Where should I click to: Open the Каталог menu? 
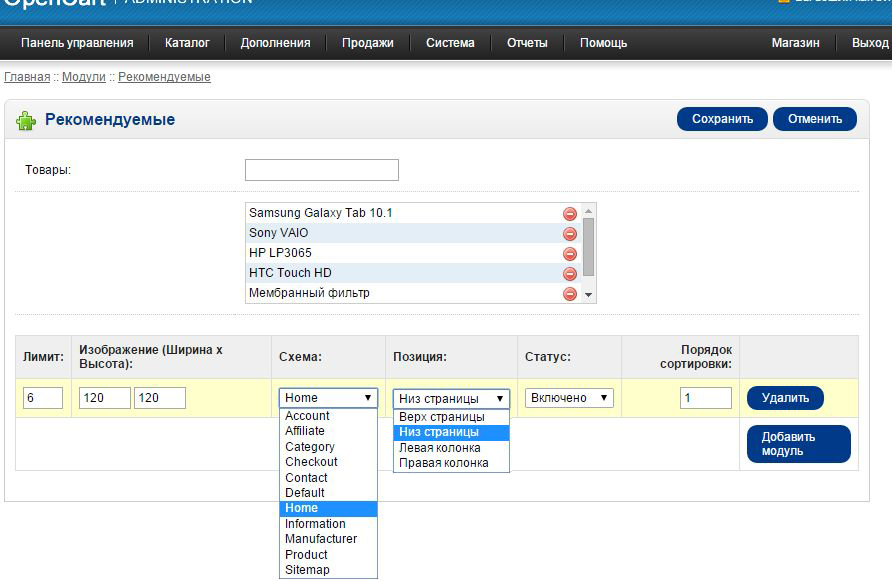187,43
